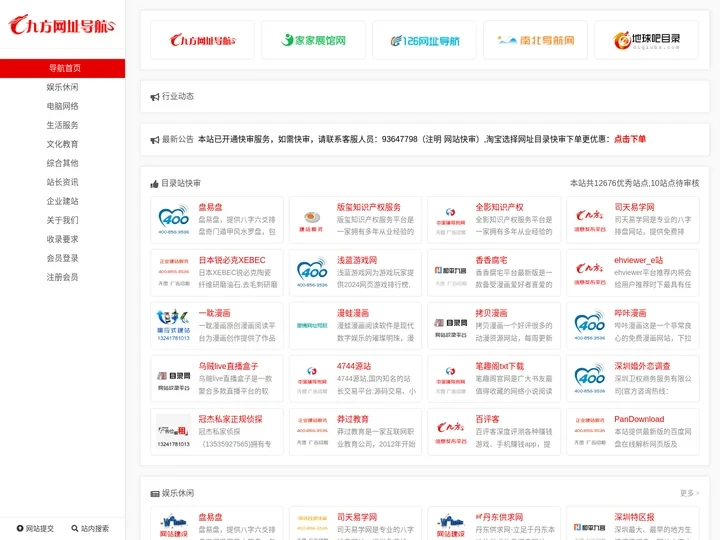This screenshot has height=540, width=720.
Task: Open PanDownload site title
Action: click(x=639, y=419)
